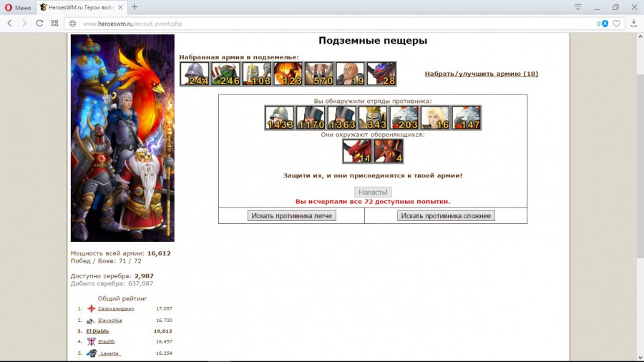The width and height of the screenshot is (644, 362).
Task: Click enemy griffin icon showing 203
Action: [404, 118]
